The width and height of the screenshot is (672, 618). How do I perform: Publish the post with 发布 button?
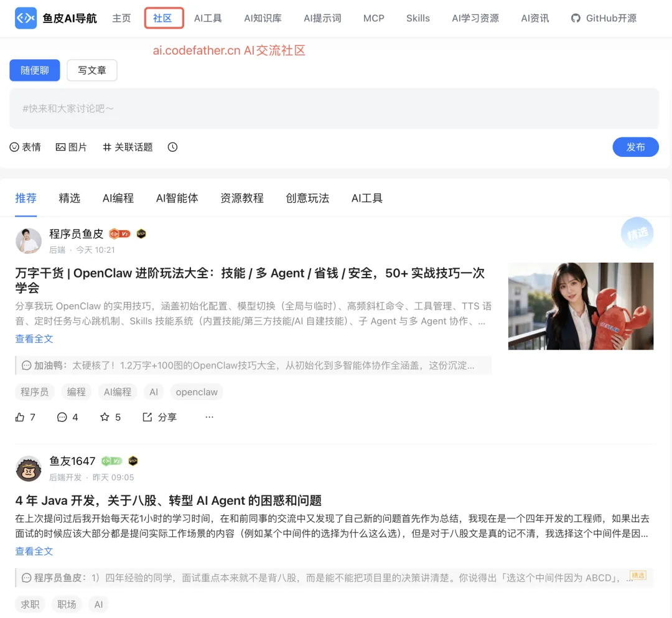(x=635, y=147)
